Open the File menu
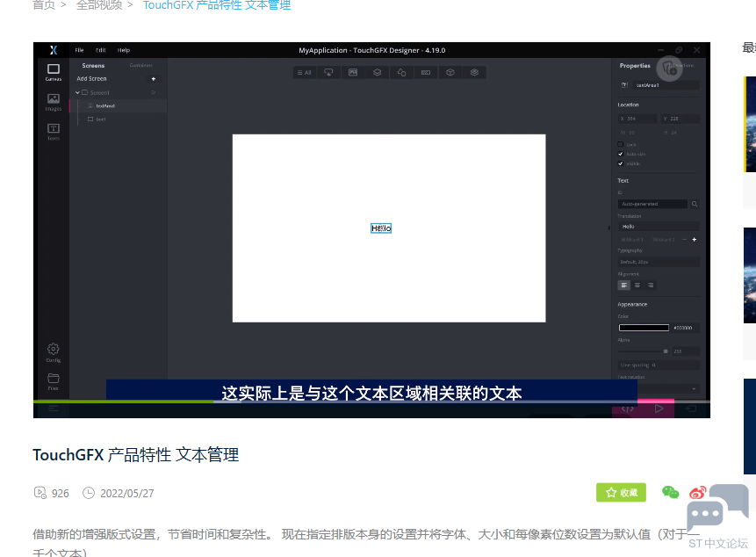This screenshot has height=557, width=756. [x=80, y=50]
